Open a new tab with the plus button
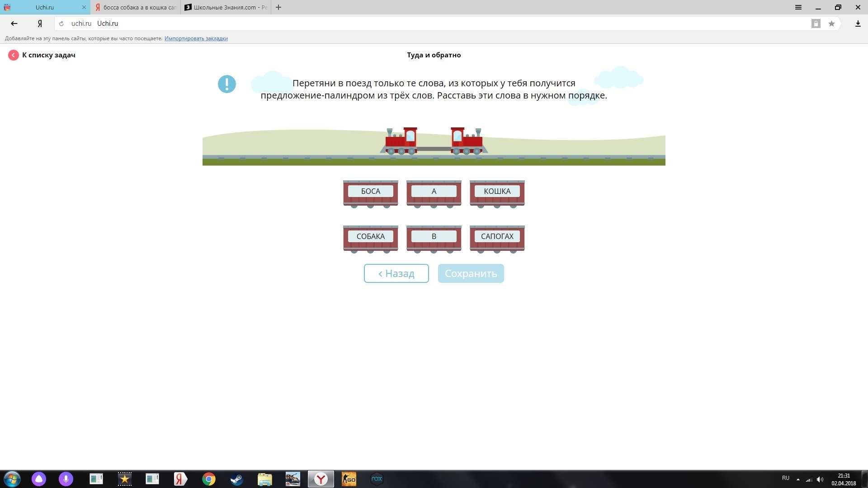The height and width of the screenshot is (488, 868). 278,7
